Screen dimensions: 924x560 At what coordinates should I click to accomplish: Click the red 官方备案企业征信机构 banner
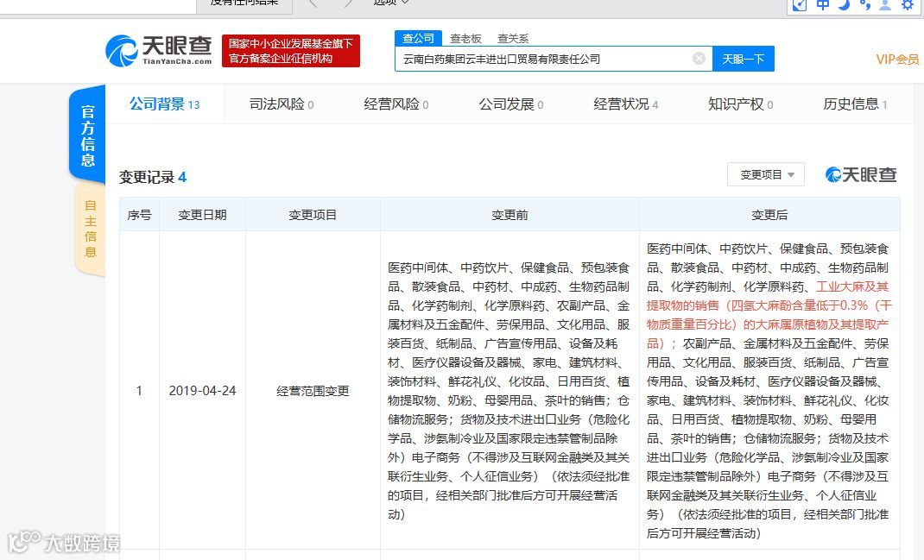(x=291, y=51)
